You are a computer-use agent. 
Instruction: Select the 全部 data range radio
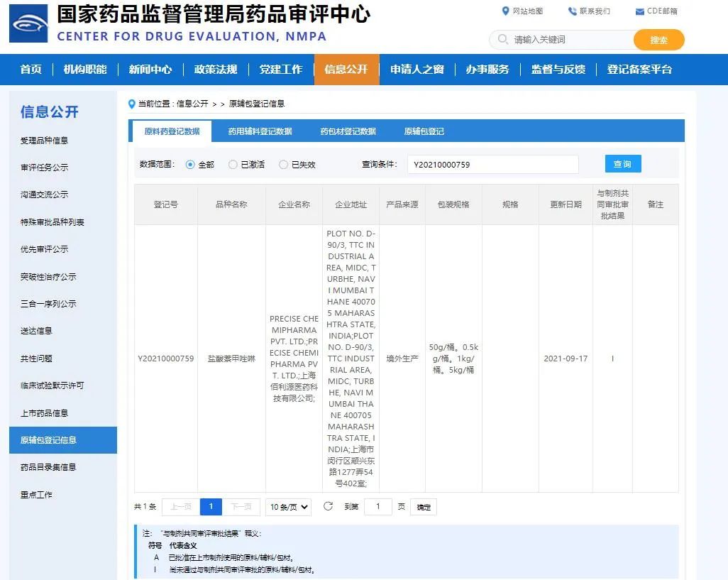[190, 165]
